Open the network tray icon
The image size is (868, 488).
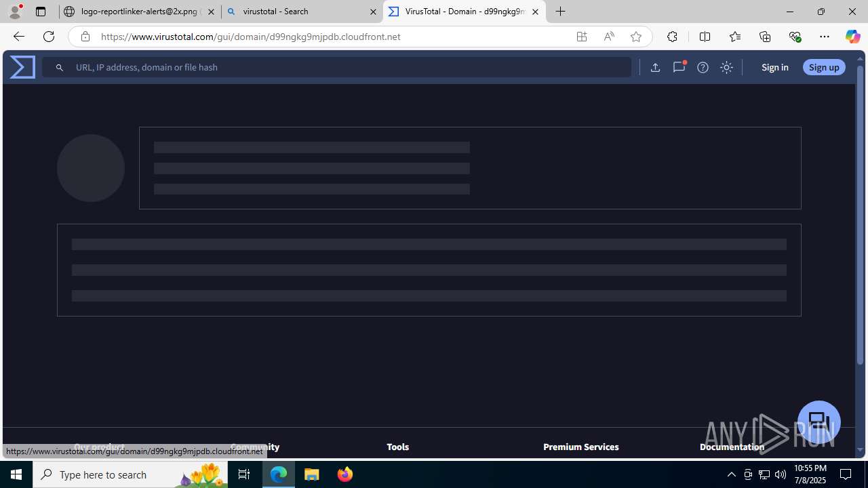click(x=764, y=474)
